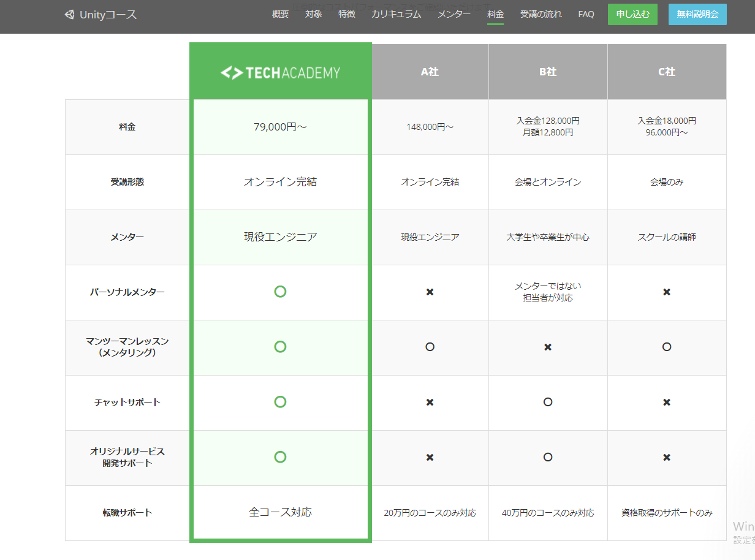755x560 pixels.
Task: Click C社 cross mark in オリジナルサービス row
Action: click(x=667, y=458)
